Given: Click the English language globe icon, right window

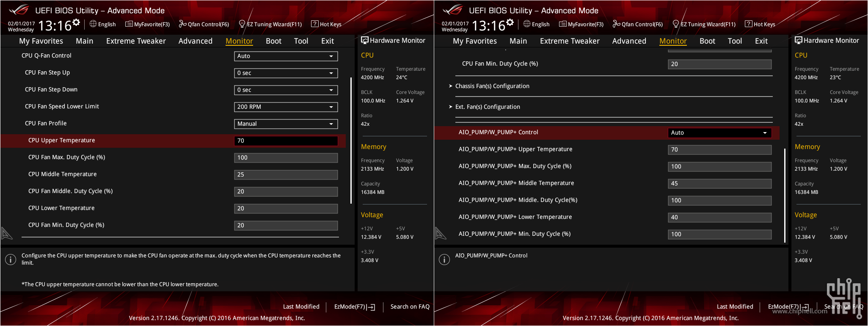Looking at the screenshot, I should tap(527, 24).
